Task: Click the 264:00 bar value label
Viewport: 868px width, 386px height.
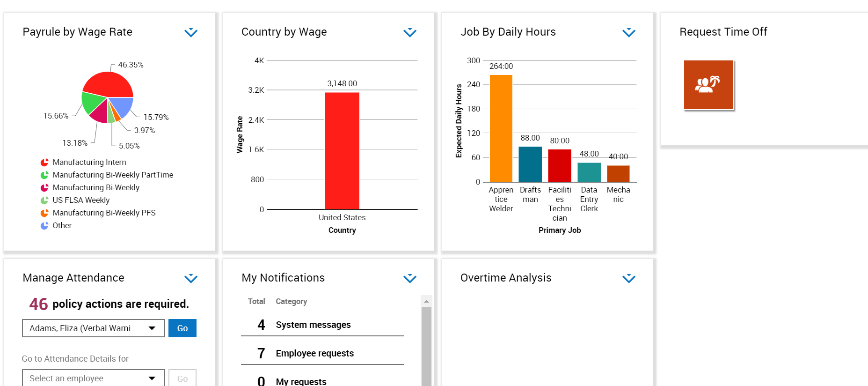Action: tap(501, 67)
